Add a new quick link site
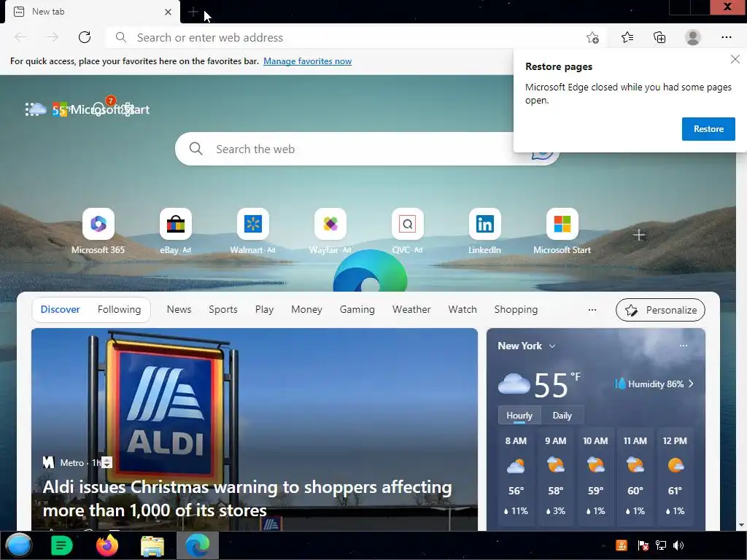Image resolution: width=747 pixels, height=560 pixels. (639, 235)
